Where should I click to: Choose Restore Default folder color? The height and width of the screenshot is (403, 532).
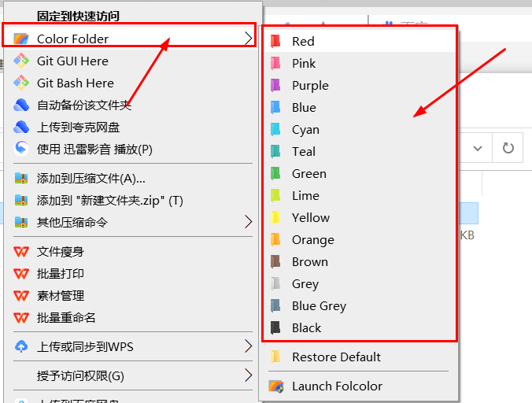pyautogui.click(x=336, y=357)
